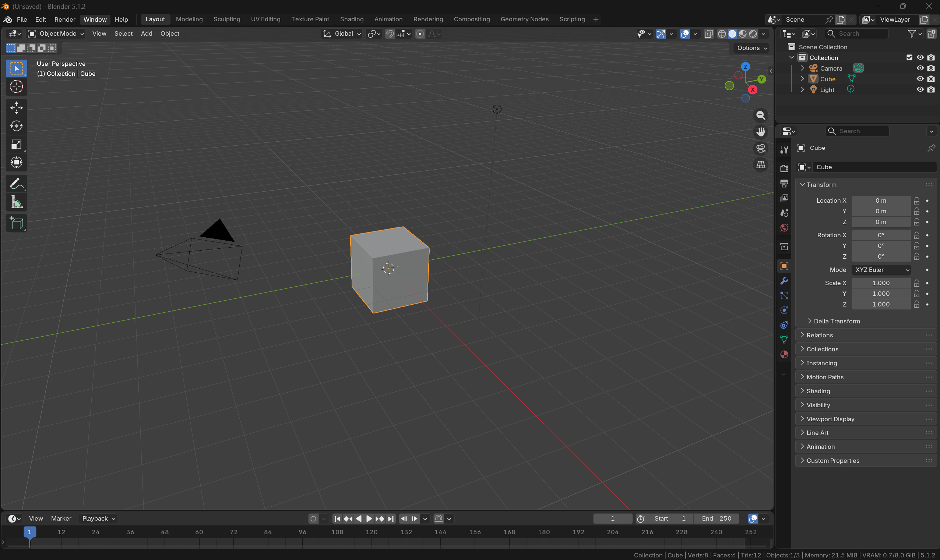Select the Transform tool
This screenshot has height=560, width=940.
click(16, 163)
